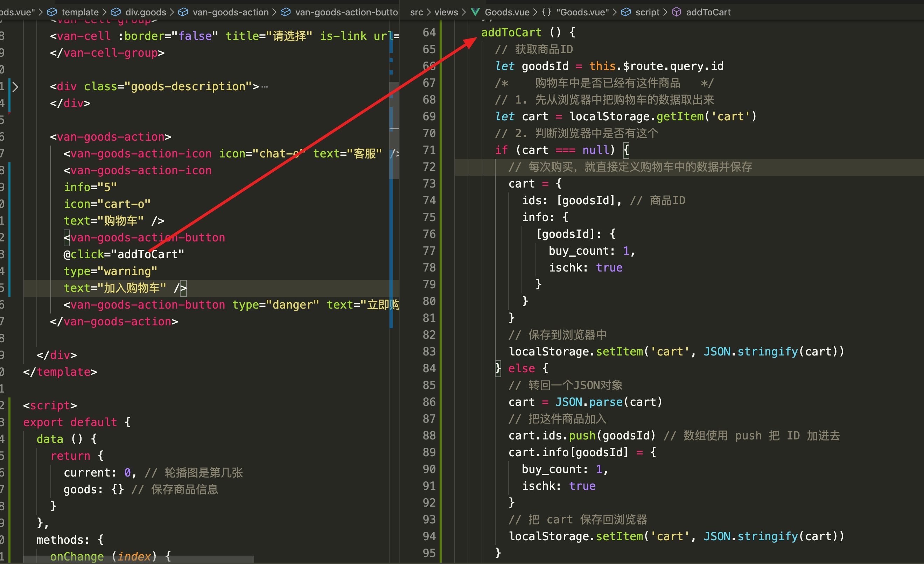Click localStorage.setItem call on line 83
Image resolution: width=924 pixels, height=564 pixels.
[676, 352]
